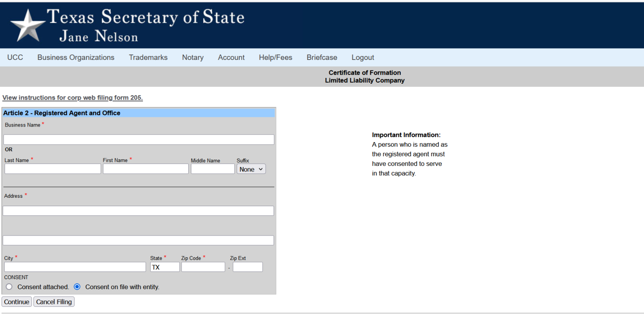Image resolution: width=644 pixels, height=321 pixels.
Task: Select the Consent attached radio button
Action: [9, 287]
